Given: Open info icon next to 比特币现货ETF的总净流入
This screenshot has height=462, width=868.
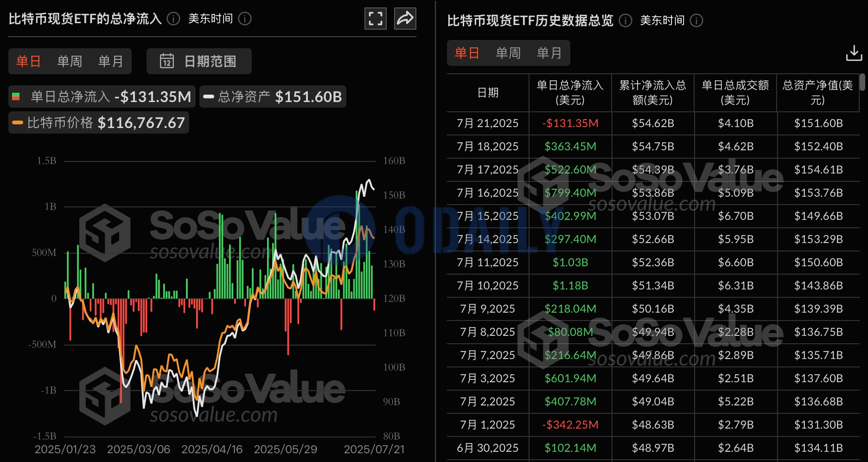Looking at the screenshot, I should pos(173,19).
